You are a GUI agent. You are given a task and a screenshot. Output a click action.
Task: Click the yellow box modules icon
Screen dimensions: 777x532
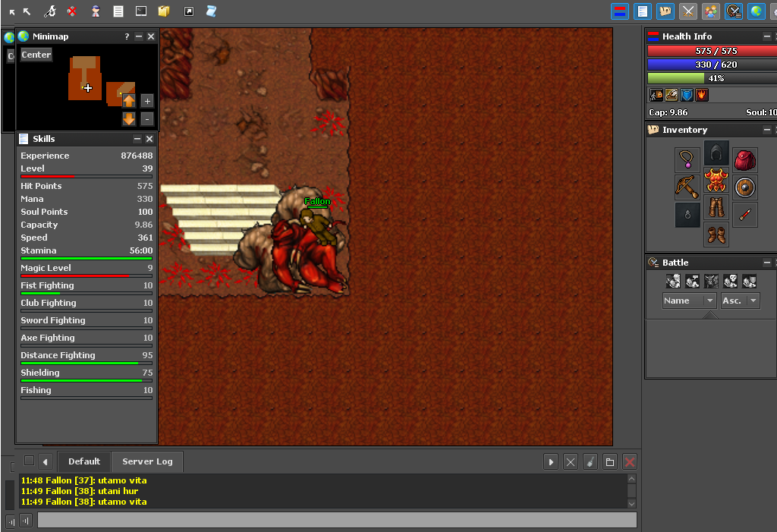tap(164, 11)
